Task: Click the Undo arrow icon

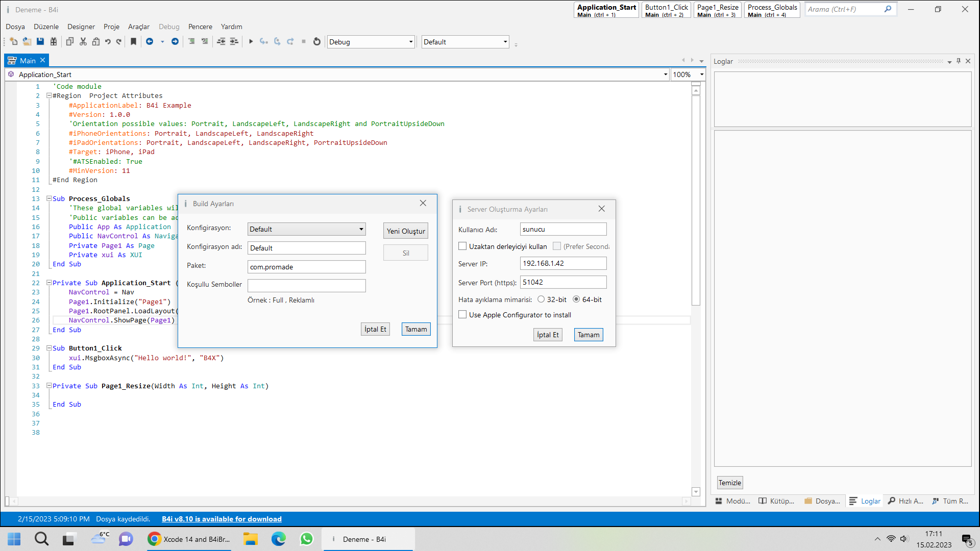Action: (108, 42)
